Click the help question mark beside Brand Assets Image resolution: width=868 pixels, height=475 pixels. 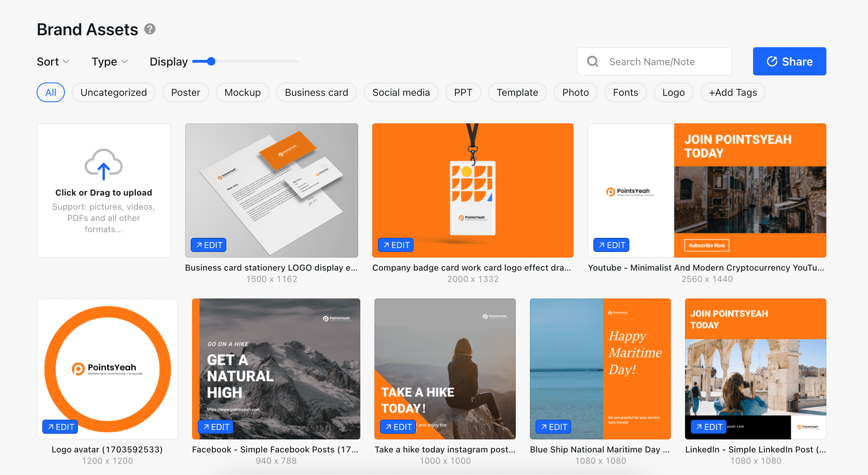coord(150,29)
